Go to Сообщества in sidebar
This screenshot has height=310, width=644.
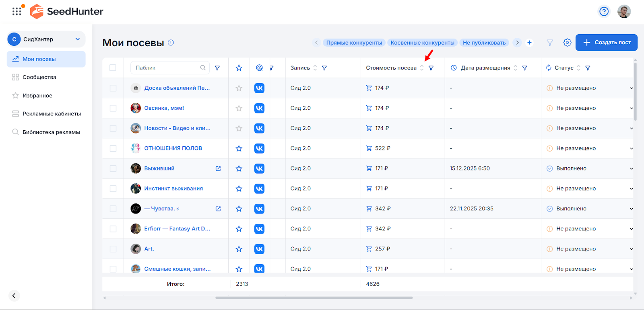(39, 77)
